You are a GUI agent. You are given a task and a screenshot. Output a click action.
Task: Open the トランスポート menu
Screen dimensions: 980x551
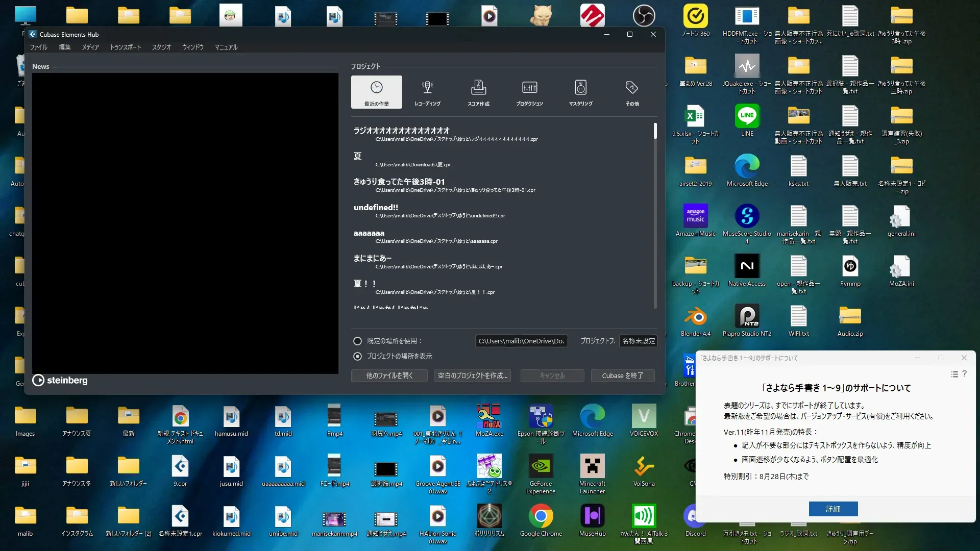126,47
